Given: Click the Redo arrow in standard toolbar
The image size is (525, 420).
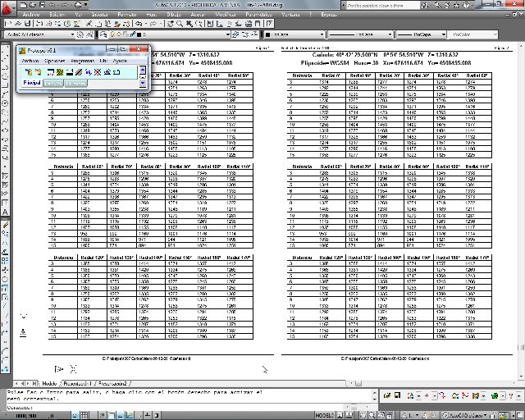Looking at the screenshot, I should (x=153, y=24).
